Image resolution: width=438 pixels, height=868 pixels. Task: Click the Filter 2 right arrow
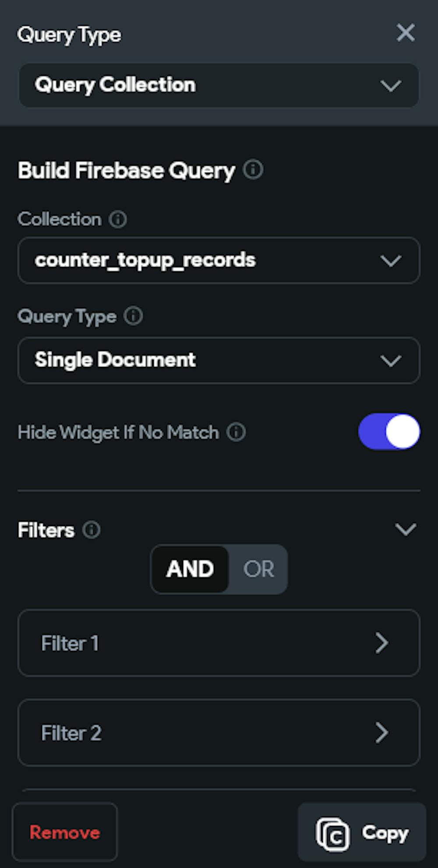pyautogui.click(x=382, y=733)
